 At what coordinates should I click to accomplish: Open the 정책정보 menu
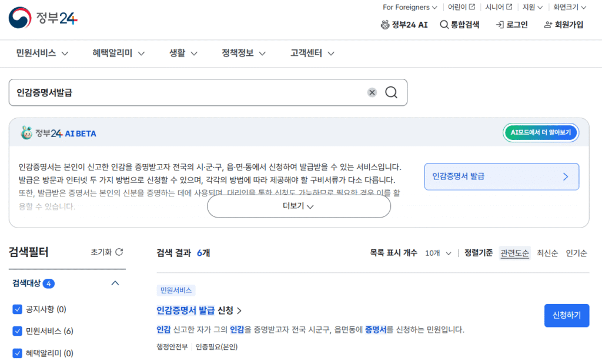pos(243,54)
